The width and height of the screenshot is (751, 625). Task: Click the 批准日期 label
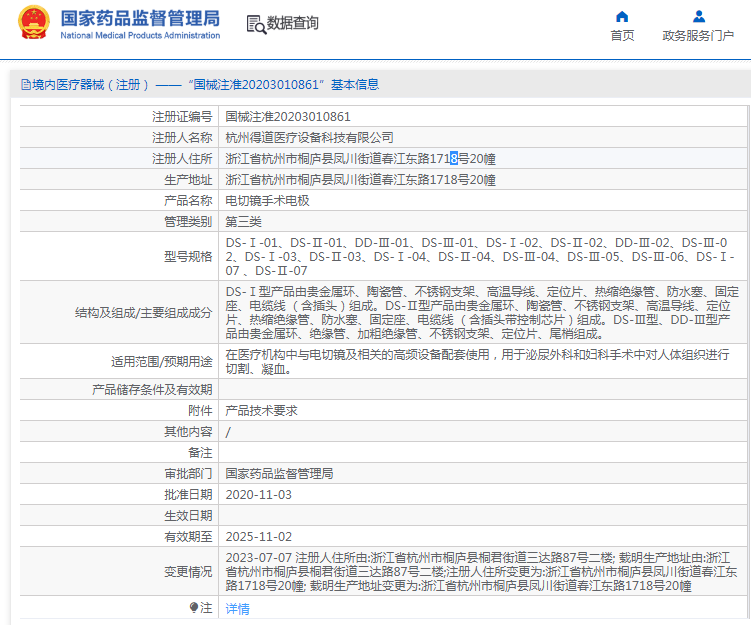(x=188, y=495)
